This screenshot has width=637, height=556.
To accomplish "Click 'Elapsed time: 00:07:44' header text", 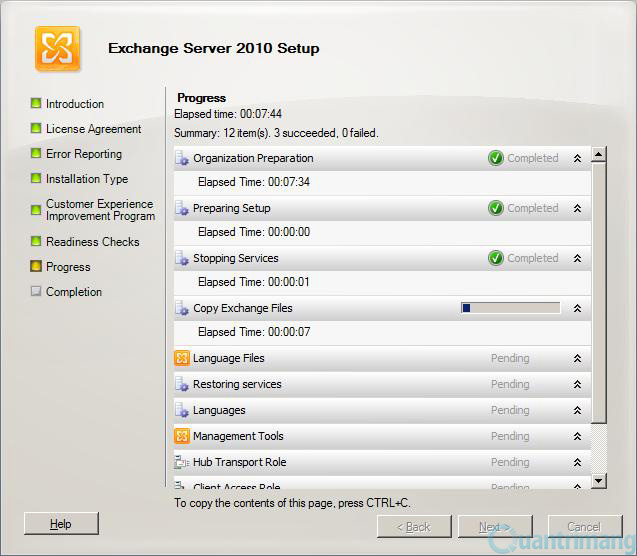I will (228, 114).
